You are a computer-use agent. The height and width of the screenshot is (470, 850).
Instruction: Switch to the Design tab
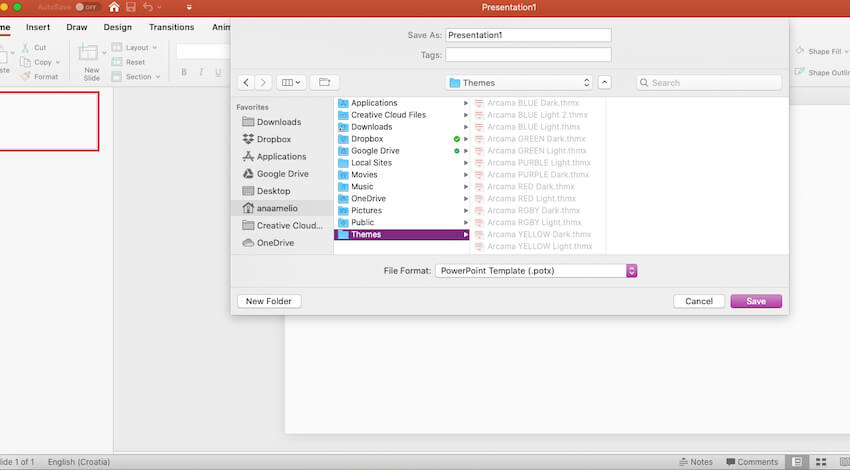click(x=117, y=27)
